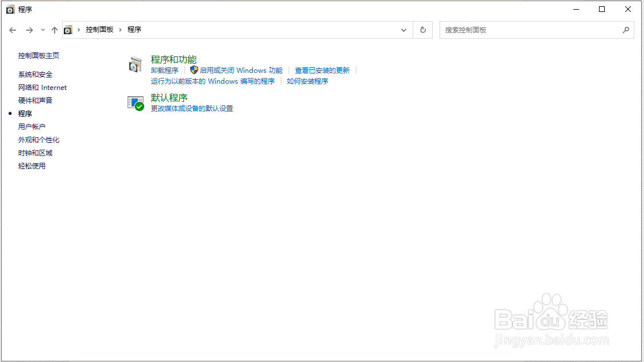The image size is (644, 362).
Task: Click the search magnifier icon
Action: point(625,30)
